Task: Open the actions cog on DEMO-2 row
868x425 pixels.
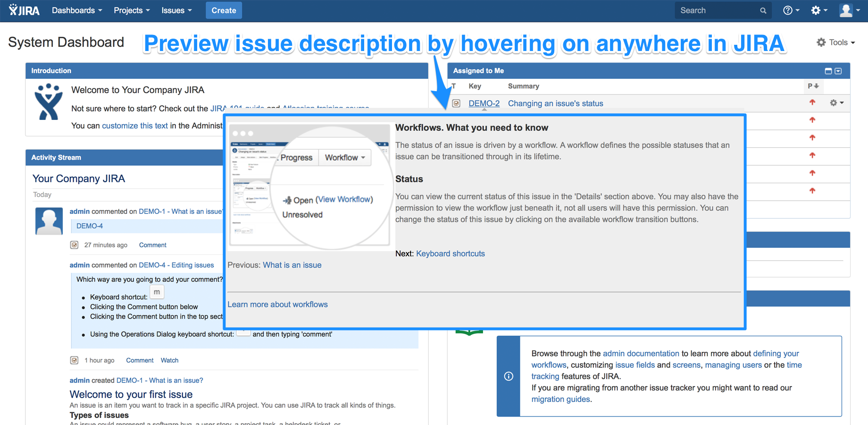Action: point(836,102)
